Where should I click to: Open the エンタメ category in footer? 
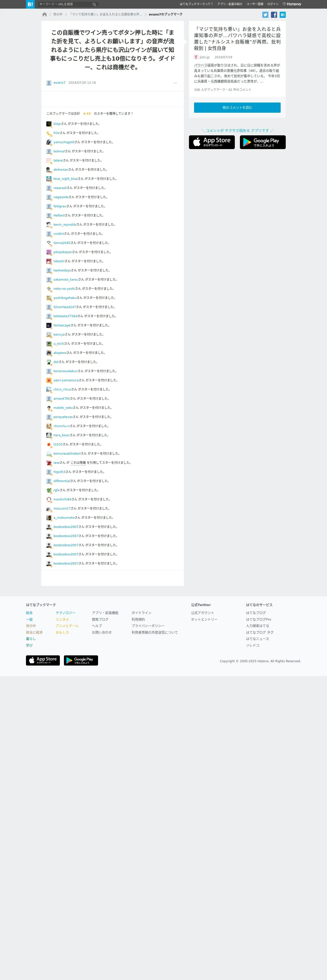tap(62, 619)
